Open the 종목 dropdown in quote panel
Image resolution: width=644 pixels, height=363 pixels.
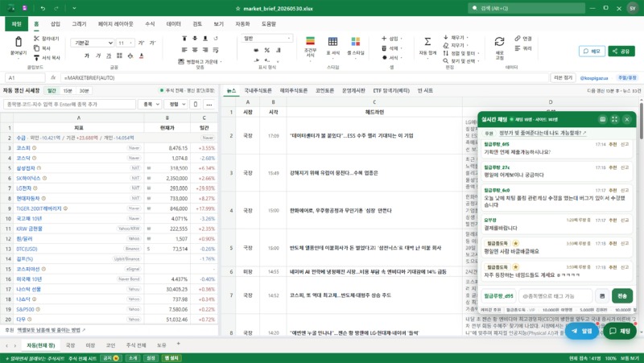150,105
